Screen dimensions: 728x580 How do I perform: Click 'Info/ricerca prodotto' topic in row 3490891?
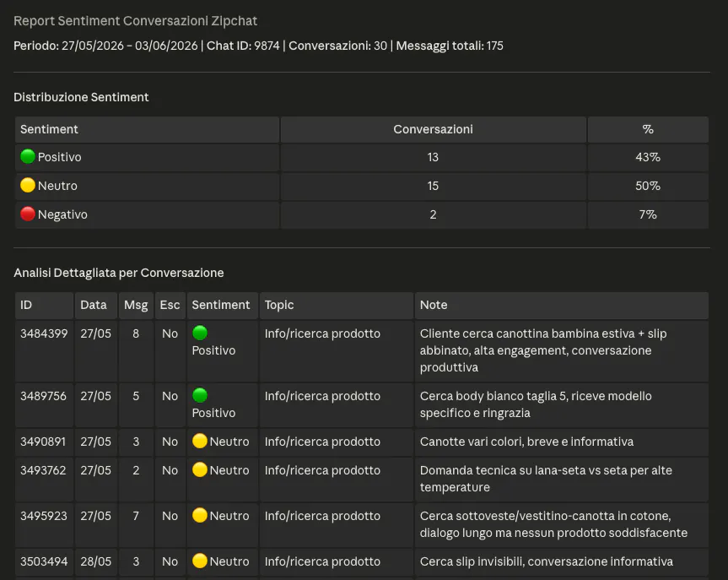coord(322,442)
